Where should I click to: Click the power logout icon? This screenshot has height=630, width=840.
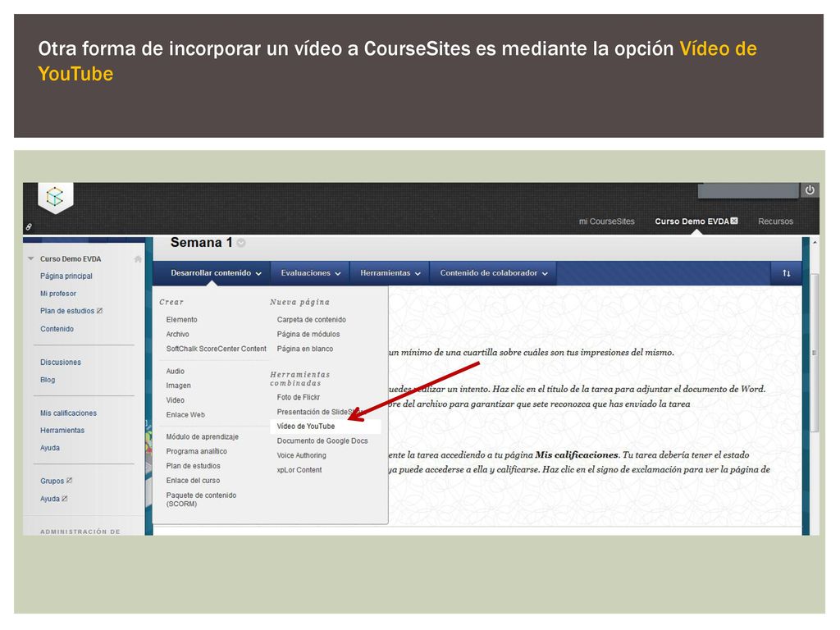pos(810,190)
